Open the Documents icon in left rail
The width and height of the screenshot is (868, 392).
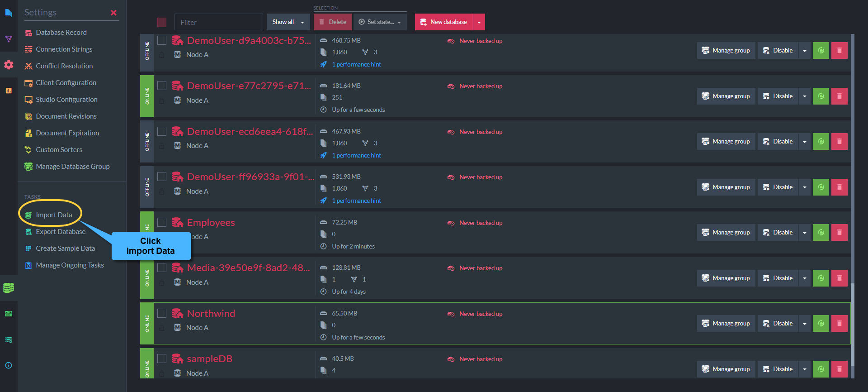9,13
